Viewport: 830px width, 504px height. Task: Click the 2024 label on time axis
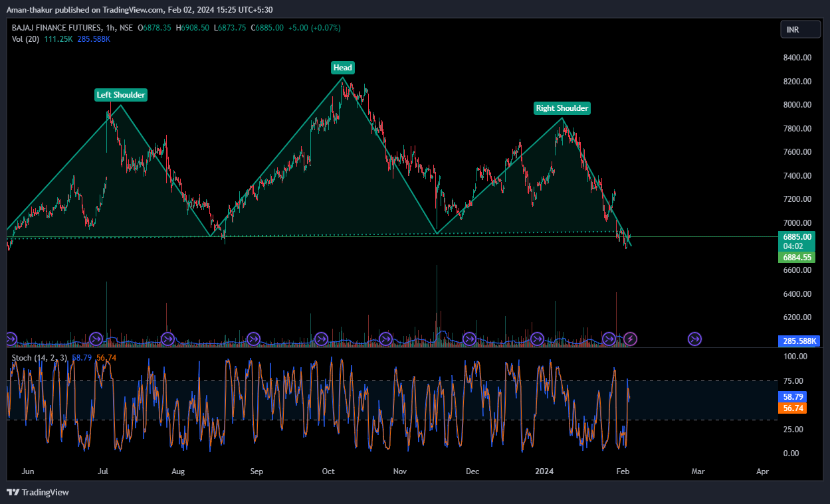click(x=544, y=471)
